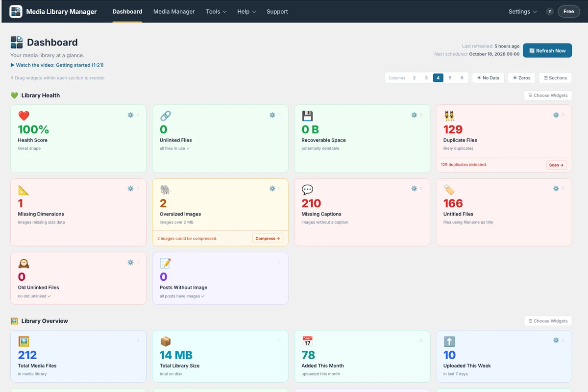Click the clock icon on Old Unlinked Files
The image size is (588, 392).
click(x=24, y=263)
